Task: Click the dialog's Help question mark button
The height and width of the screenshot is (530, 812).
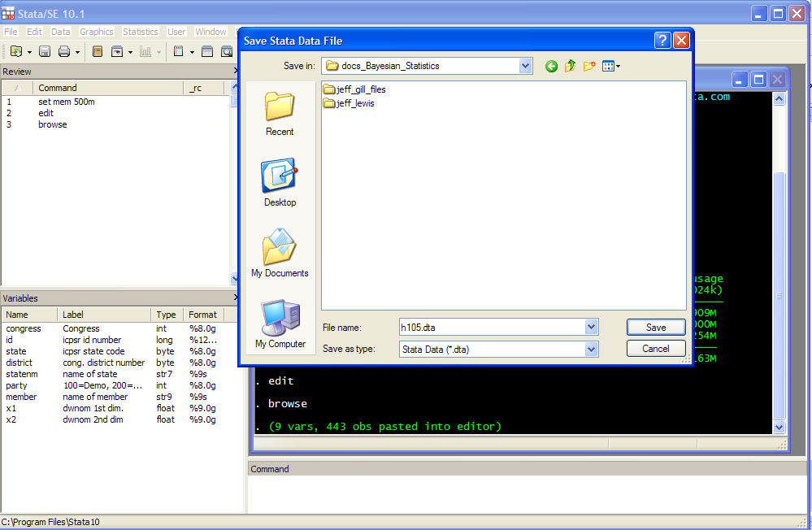Action: [662, 41]
